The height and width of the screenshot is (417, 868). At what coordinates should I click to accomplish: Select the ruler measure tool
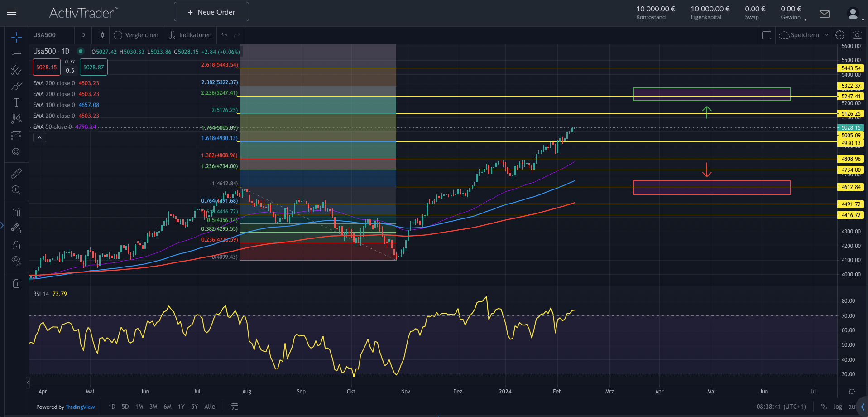16,173
